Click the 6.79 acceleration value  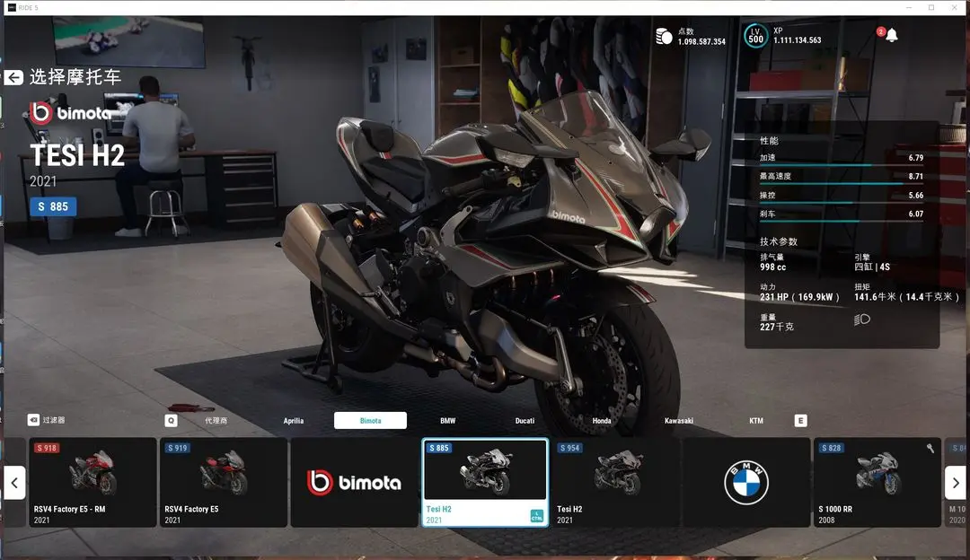[915, 158]
